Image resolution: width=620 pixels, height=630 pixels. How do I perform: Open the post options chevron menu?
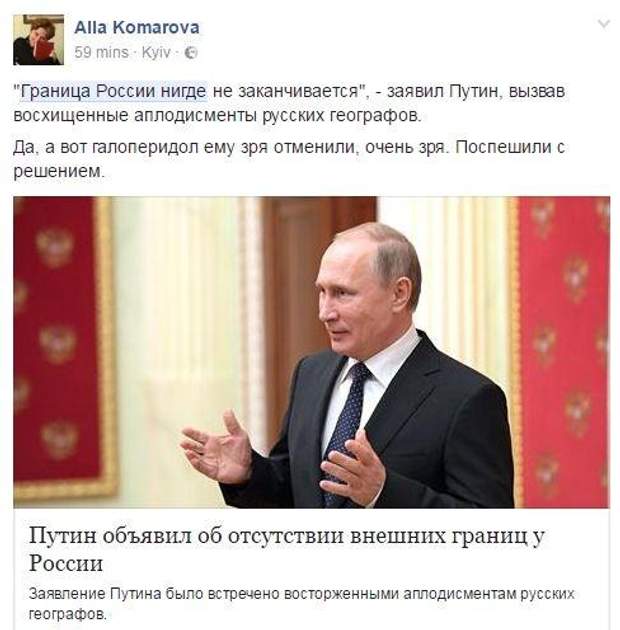point(604,25)
